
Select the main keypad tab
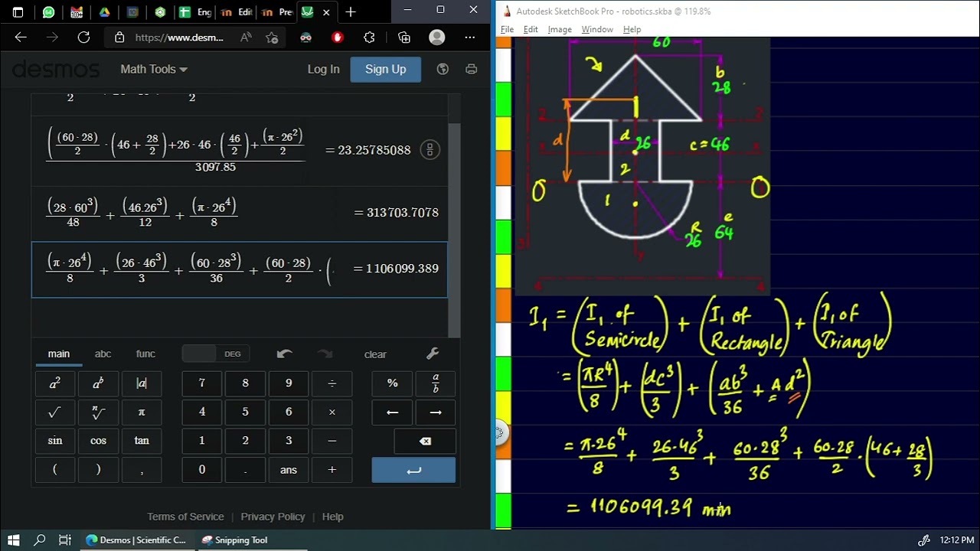tap(59, 354)
